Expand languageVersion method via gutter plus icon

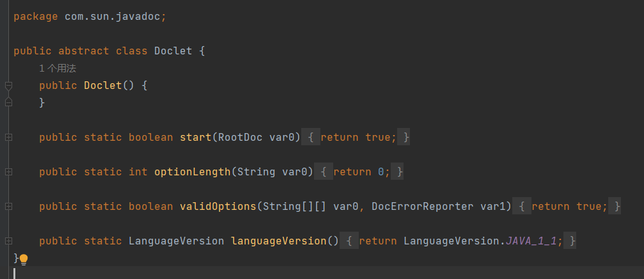(x=8, y=241)
